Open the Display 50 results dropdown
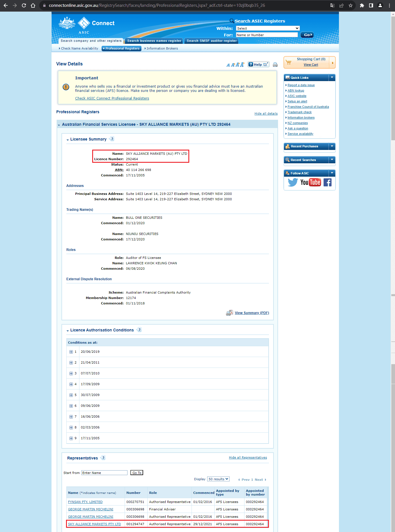 click(x=218, y=479)
